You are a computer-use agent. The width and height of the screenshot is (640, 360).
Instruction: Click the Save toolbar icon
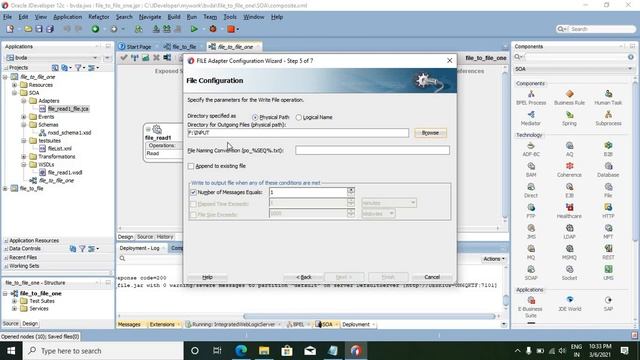click(x=39, y=29)
